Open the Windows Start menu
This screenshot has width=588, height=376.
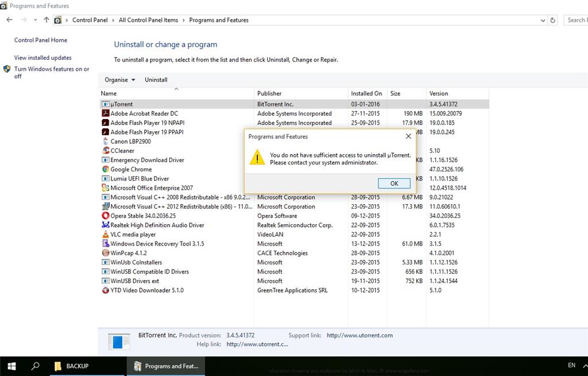[x=11, y=366]
